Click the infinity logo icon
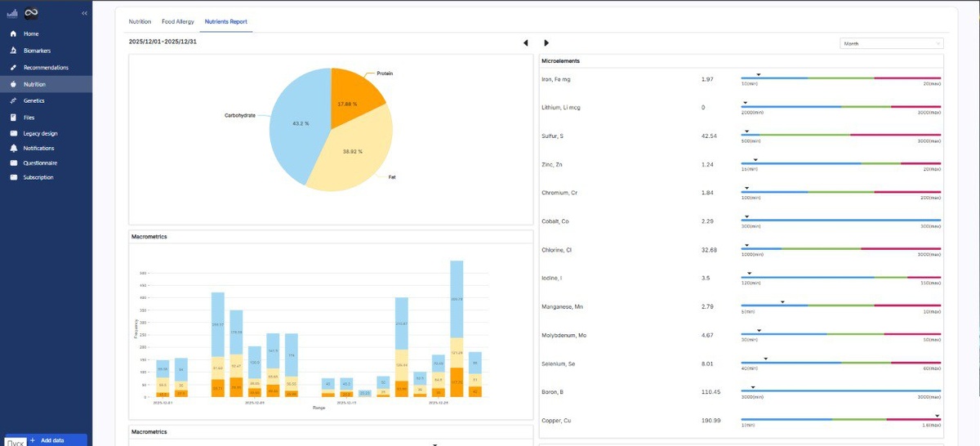The image size is (980, 446). (x=32, y=13)
